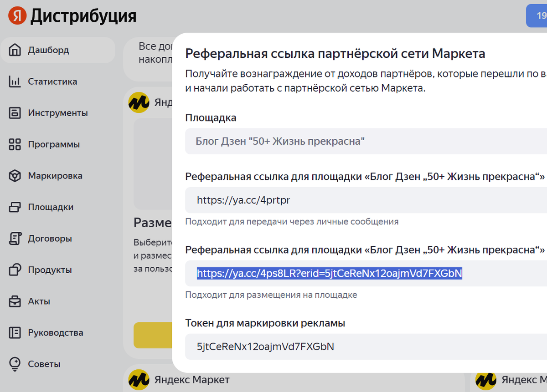This screenshot has height=392, width=547.
Task: Click the Маркировка cube icon
Action: pos(15,176)
